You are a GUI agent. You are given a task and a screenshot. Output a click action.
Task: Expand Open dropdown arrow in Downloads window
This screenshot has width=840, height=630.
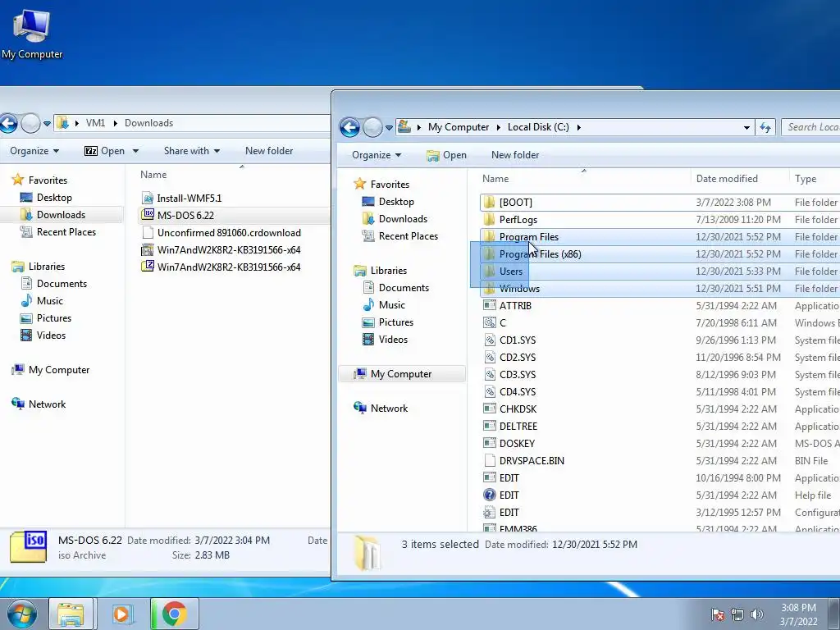135,151
